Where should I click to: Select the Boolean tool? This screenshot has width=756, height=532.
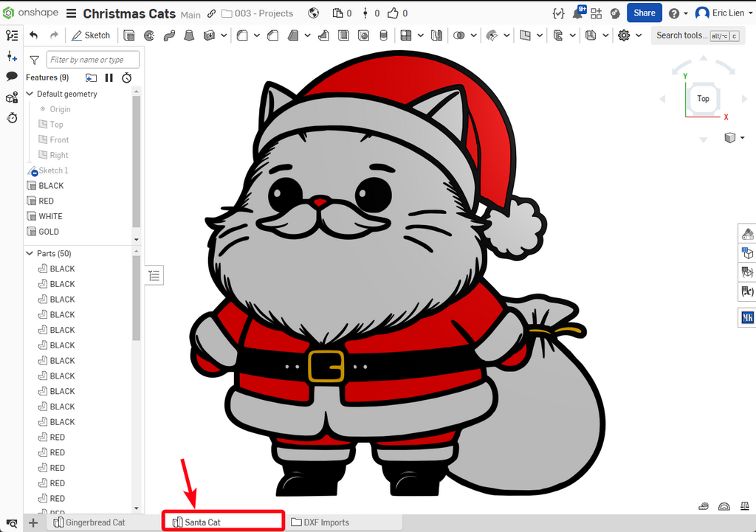pos(459,35)
